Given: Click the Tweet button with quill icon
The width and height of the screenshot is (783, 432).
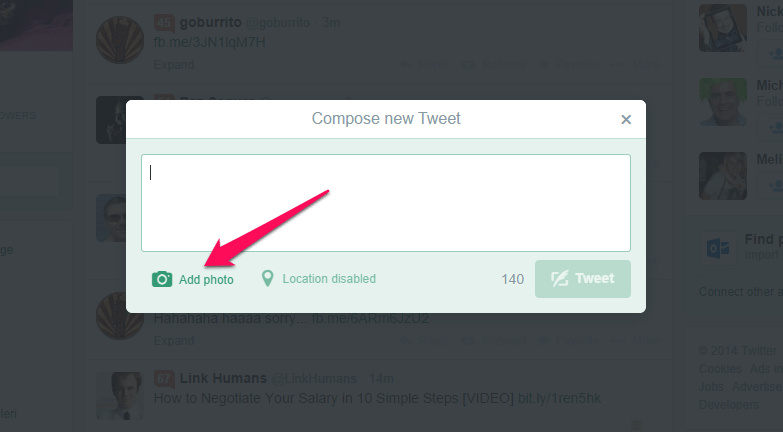Looking at the screenshot, I should click(x=583, y=279).
